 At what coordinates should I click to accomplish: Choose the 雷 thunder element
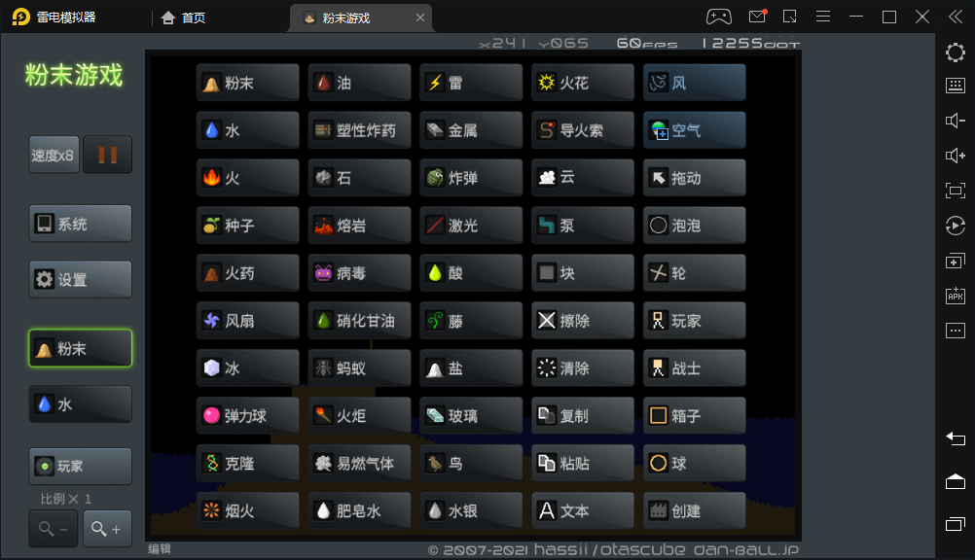click(471, 82)
